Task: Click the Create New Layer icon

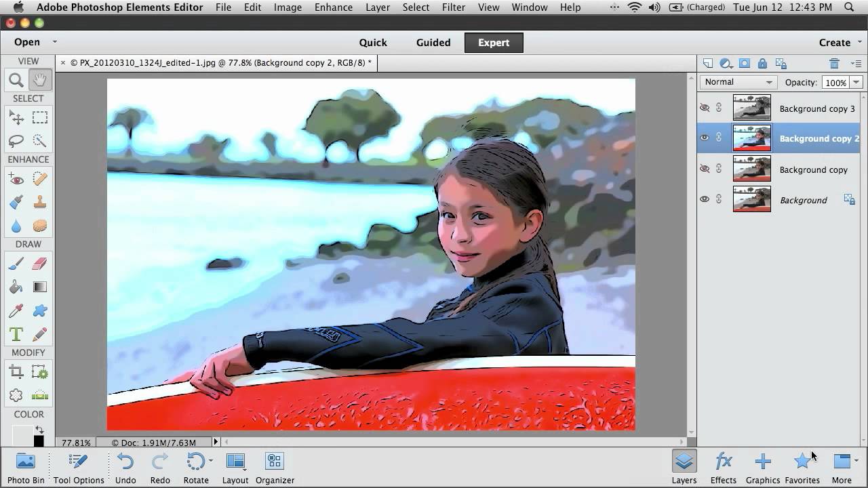Action: pos(707,63)
